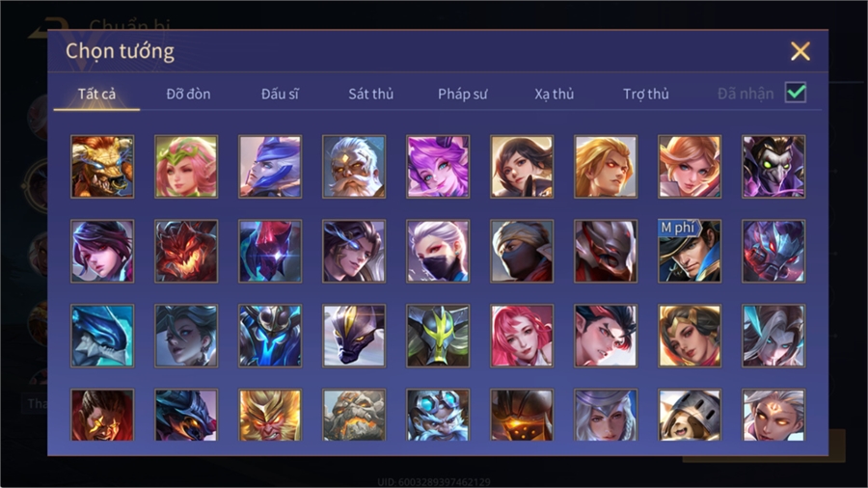Open the Trợ thủ tab
868x488 pixels.
(x=646, y=95)
